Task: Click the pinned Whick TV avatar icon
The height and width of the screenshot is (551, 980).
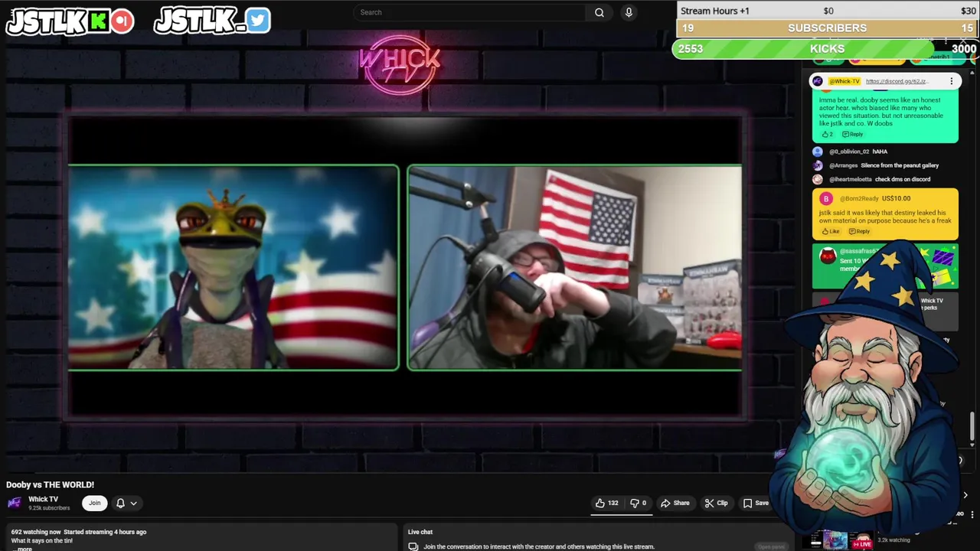Action: 818,81
